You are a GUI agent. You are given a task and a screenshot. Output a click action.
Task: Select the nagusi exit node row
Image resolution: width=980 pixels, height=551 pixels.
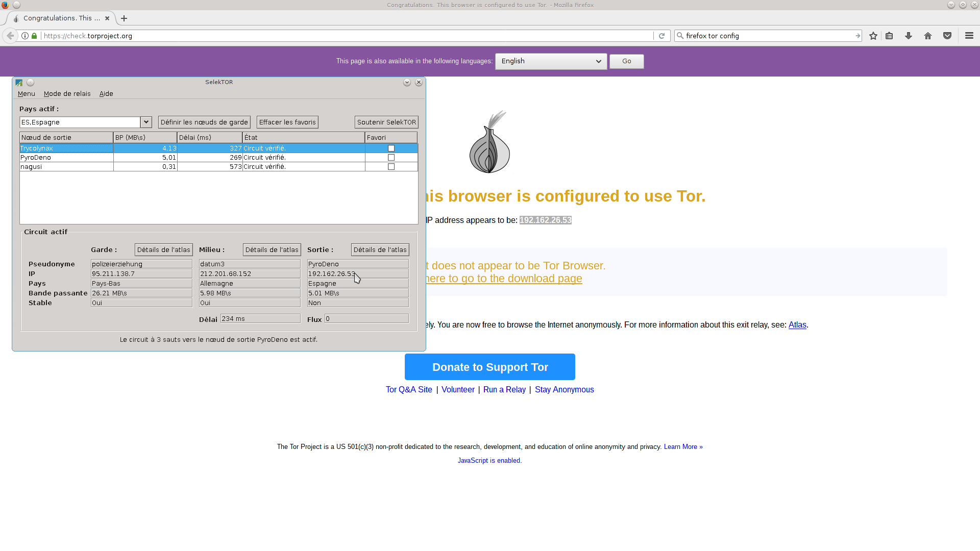coord(218,167)
